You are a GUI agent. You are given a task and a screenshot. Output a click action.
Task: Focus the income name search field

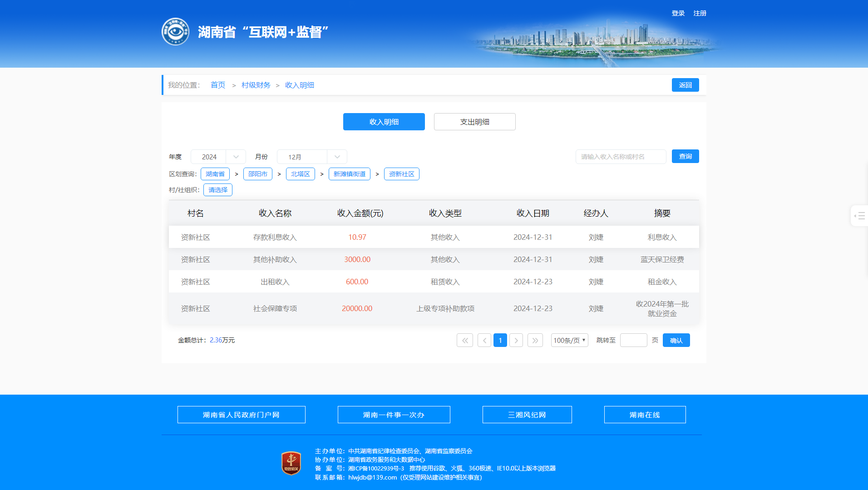pos(621,157)
